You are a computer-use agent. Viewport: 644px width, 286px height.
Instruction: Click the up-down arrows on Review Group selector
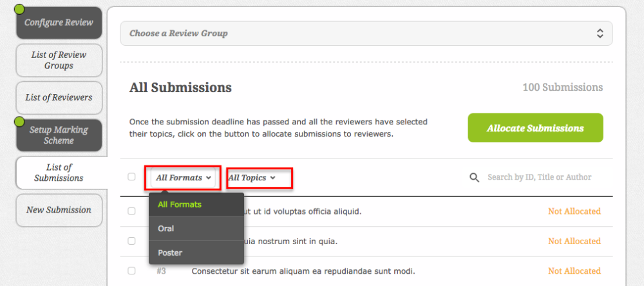(x=600, y=33)
